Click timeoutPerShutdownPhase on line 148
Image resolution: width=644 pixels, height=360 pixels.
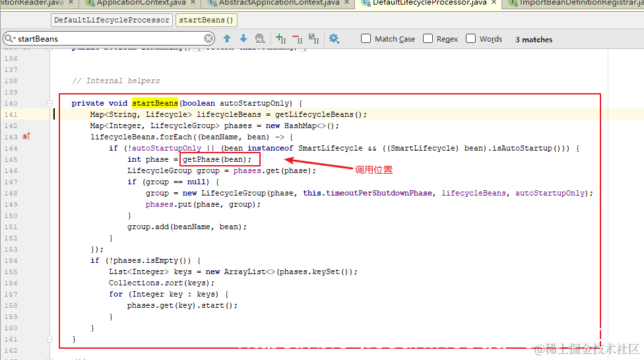pos(379,193)
